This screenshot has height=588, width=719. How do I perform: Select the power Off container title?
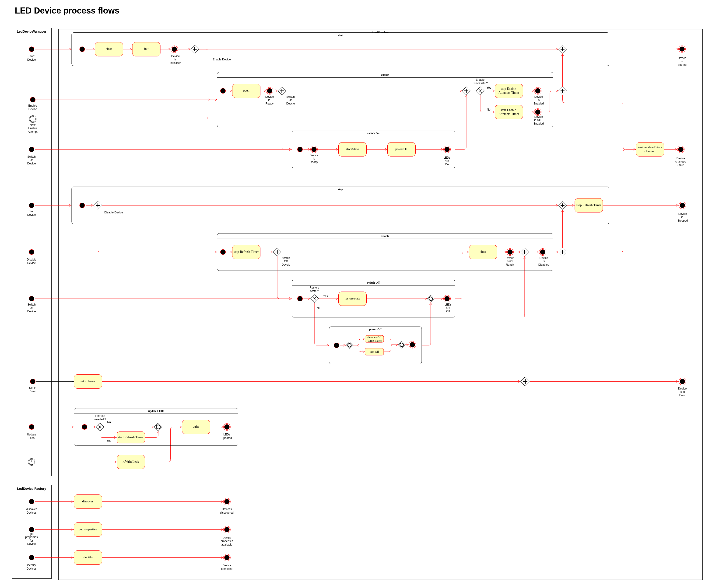[x=375, y=329]
